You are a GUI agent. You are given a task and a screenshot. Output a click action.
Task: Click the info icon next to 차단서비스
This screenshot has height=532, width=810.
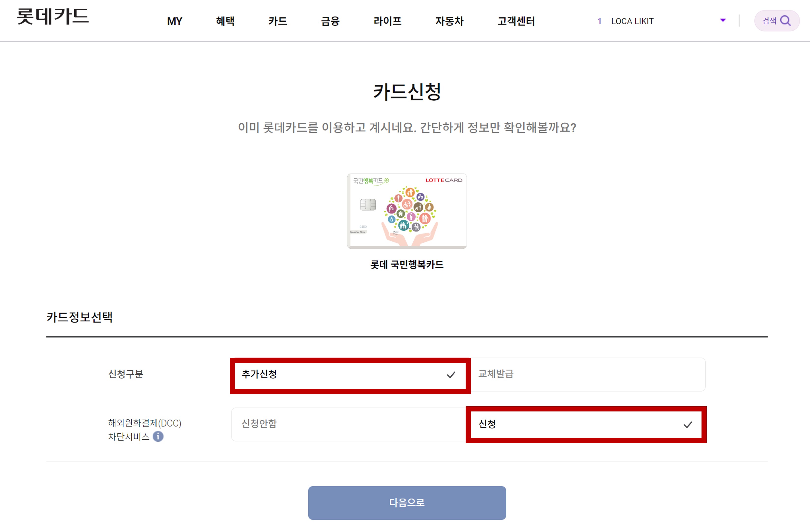(159, 436)
